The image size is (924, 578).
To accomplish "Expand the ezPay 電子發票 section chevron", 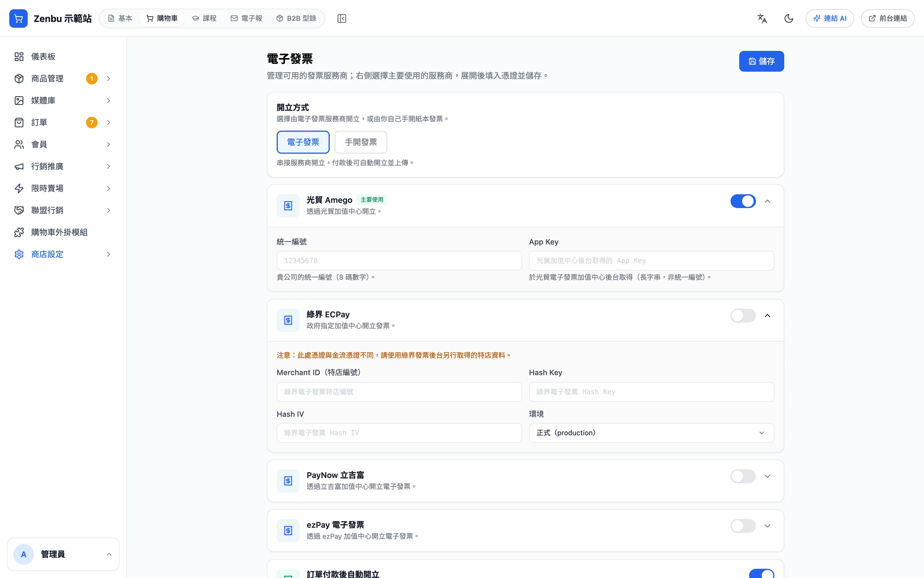I will coord(767,526).
